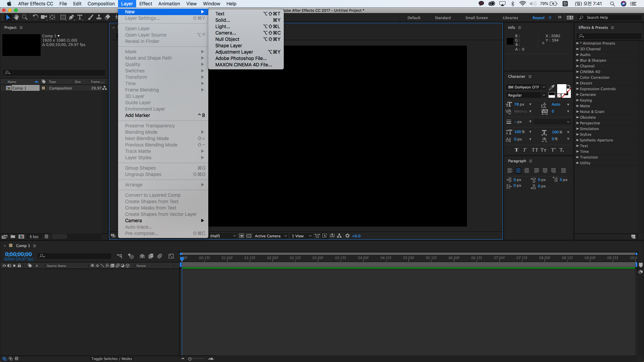Select the Rotation tool
Image resolution: width=644 pixels, height=362 pixels.
pos(35,17)
